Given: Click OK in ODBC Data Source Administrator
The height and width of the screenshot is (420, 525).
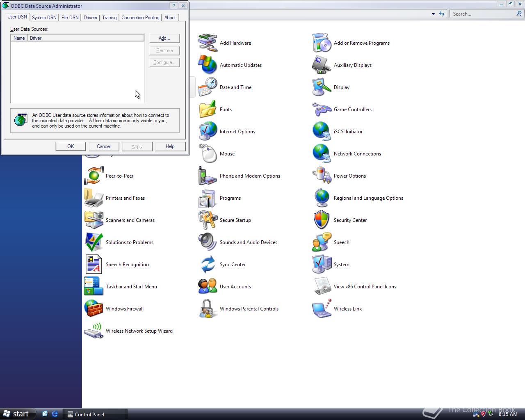Looking at the screenshot, I should point(71,146).
